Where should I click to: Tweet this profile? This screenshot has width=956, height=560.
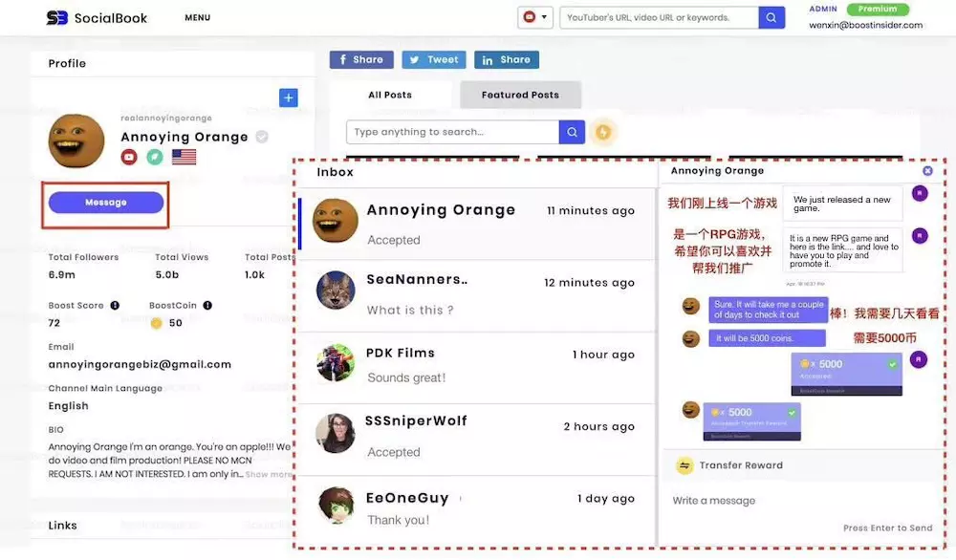pos(434,59)
